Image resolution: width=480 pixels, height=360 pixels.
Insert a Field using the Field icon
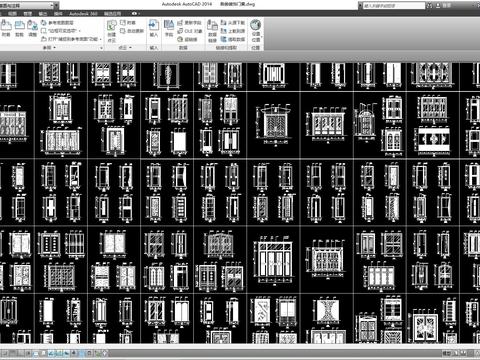click(169, 28)
